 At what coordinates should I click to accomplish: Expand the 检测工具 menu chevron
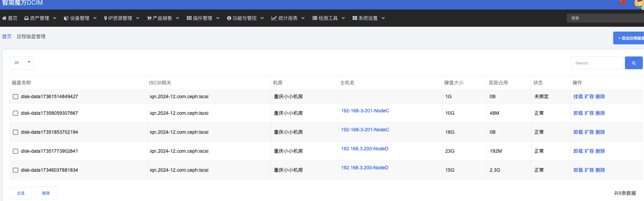tap(344, 18)
